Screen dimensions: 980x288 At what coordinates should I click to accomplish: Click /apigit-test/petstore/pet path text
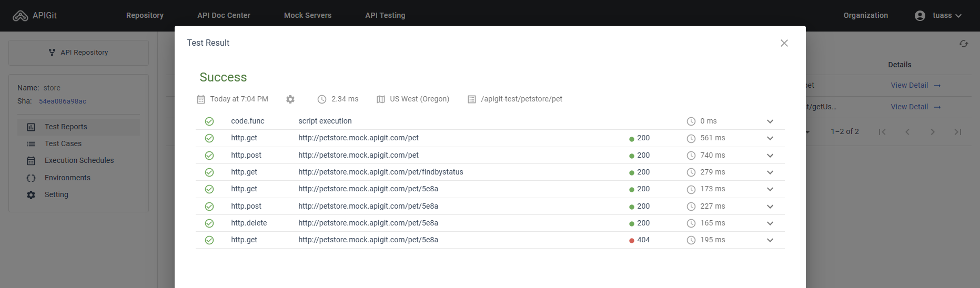521,99
